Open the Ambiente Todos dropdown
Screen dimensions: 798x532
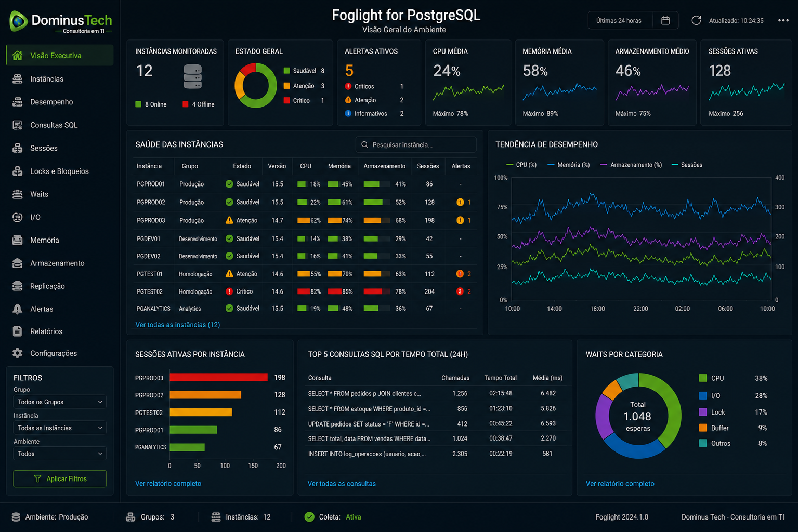(60, 454)
